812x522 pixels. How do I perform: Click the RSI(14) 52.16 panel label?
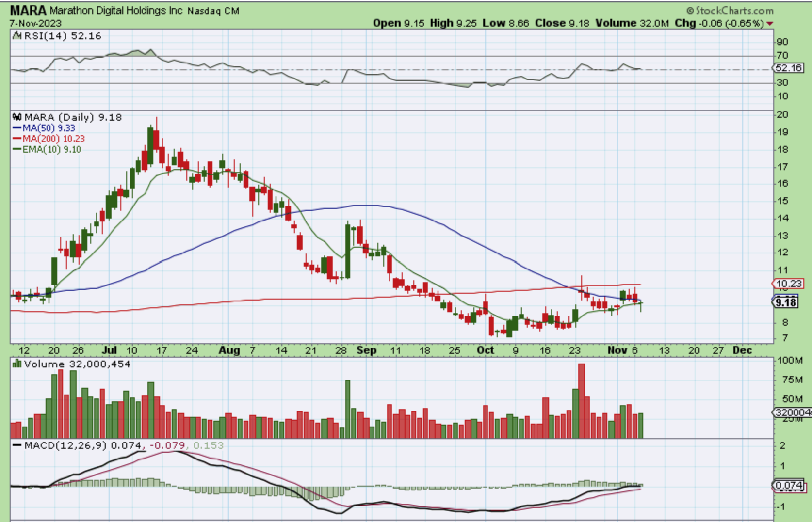tap(63, 36)
